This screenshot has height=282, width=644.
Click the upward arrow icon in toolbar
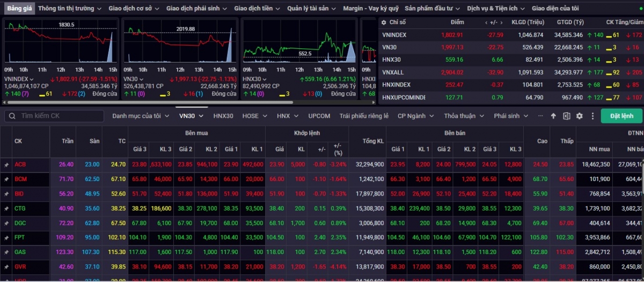553,116
